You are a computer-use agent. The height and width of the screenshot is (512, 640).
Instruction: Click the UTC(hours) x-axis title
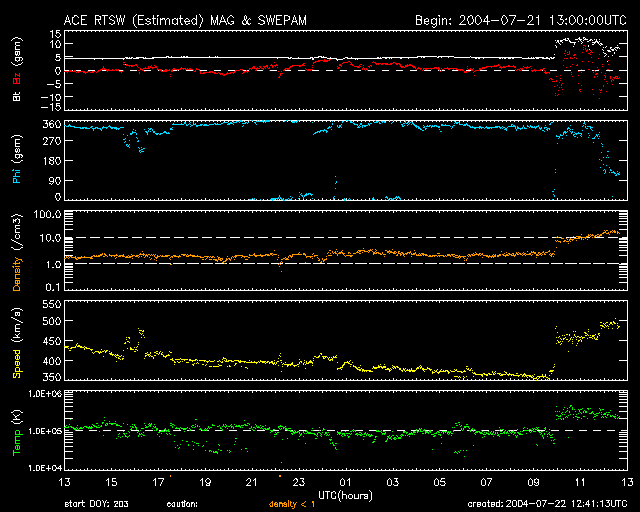345,494
